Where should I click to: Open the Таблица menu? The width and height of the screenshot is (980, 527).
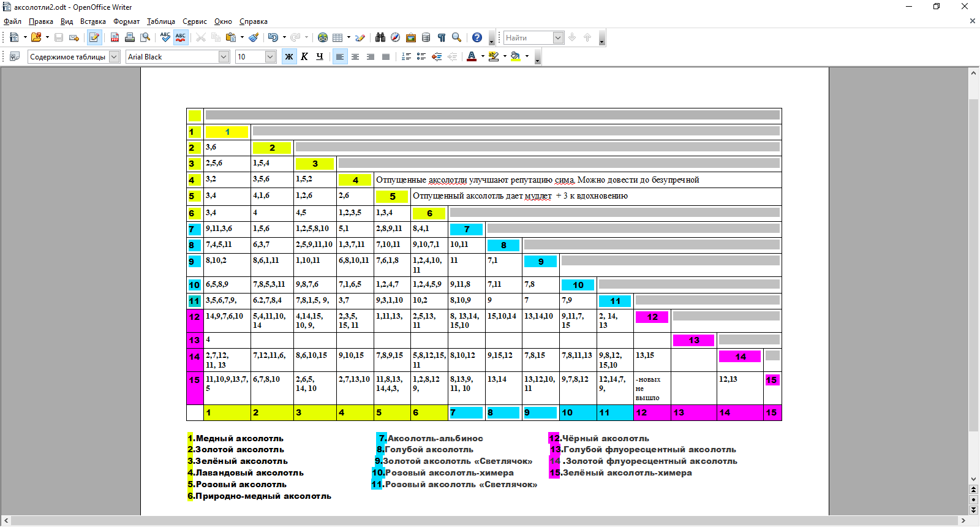[161, 21]
